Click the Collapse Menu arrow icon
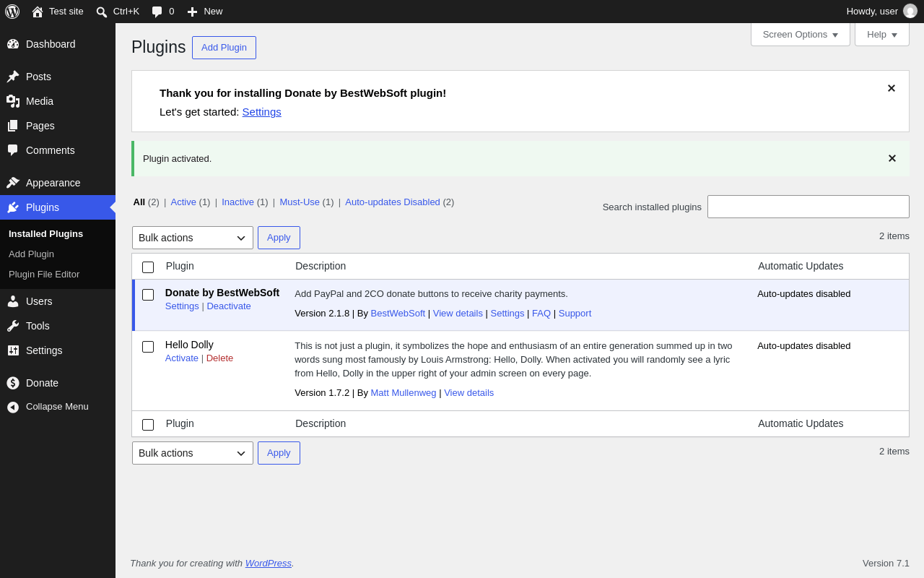This screenshot has width=924, height=578. tap(13, 407)
